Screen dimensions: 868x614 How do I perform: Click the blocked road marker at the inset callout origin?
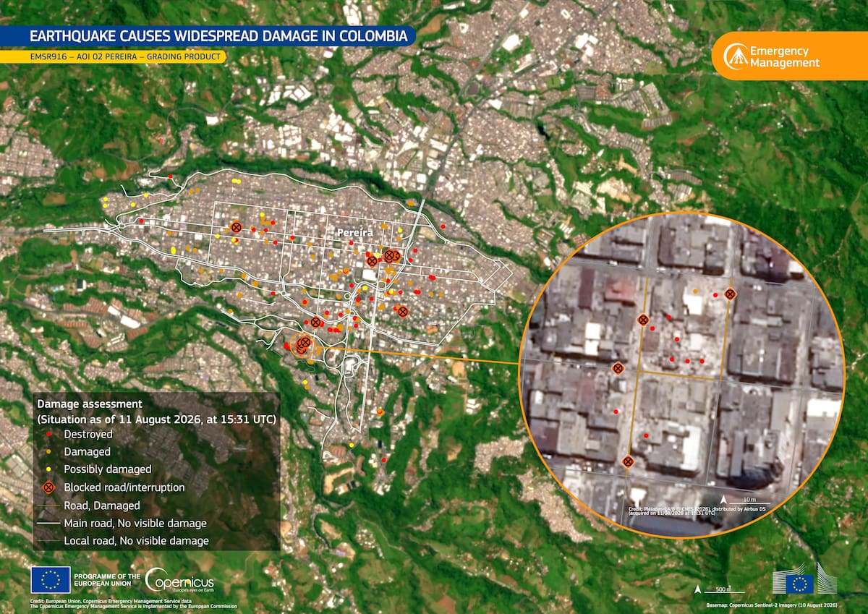pyautogui.click(x=305, y=342)
